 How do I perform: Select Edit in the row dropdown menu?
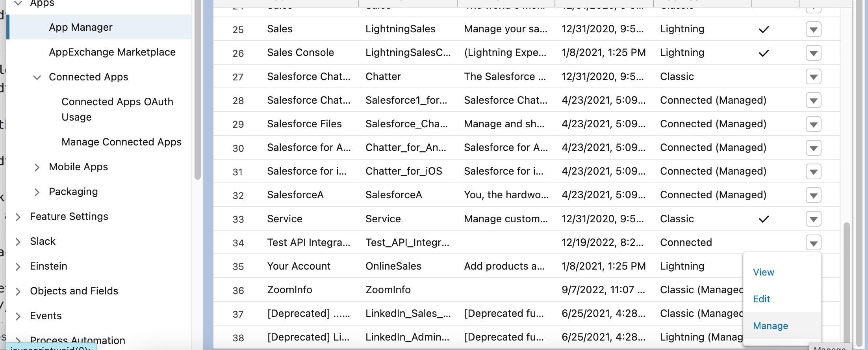(x=761, y=299)
